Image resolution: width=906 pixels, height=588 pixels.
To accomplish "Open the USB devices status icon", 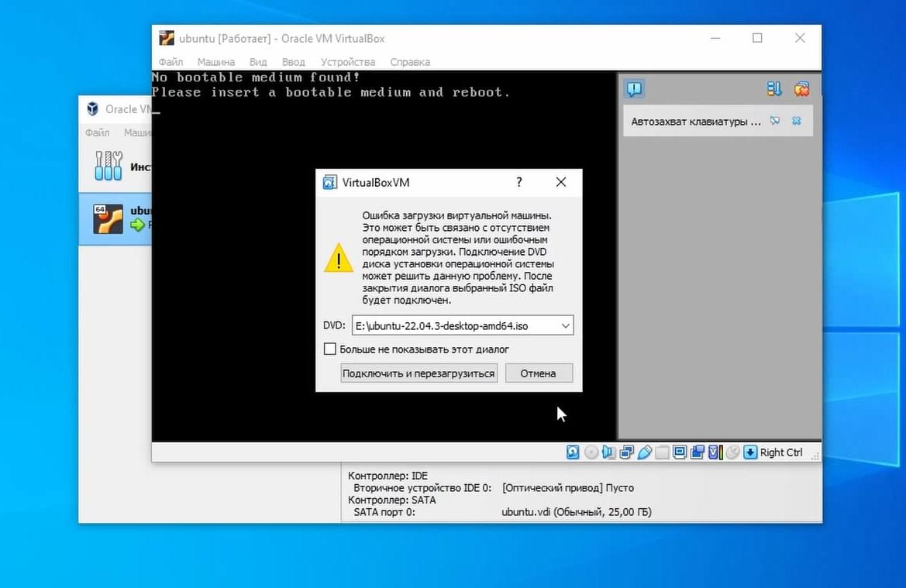I will pos(644,452).
